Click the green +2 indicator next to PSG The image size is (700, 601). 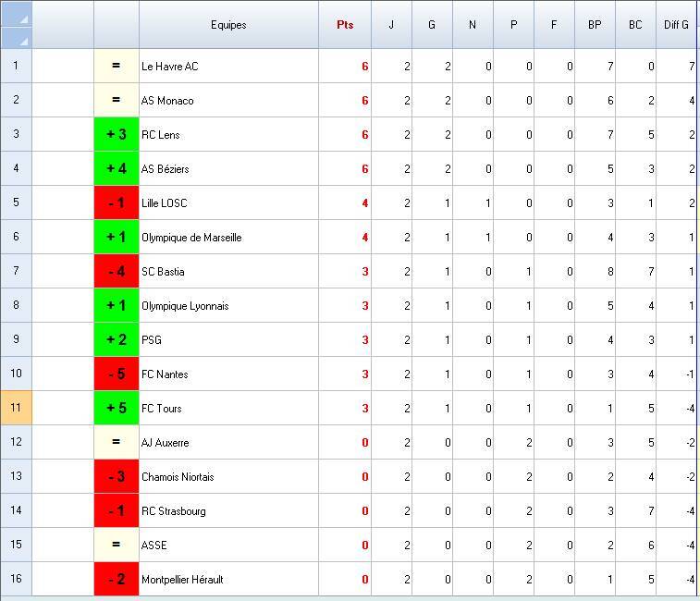117,340
